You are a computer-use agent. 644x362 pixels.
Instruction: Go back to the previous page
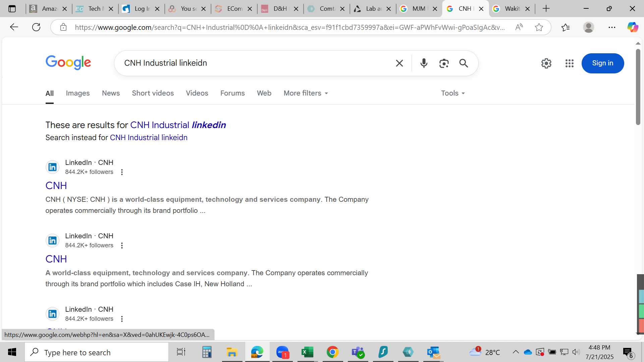click(x=14, y=27)
